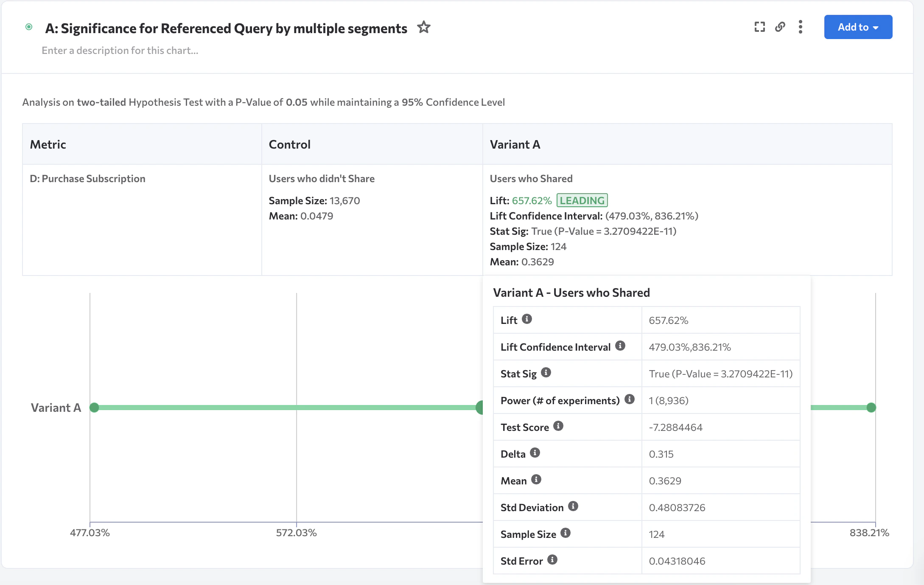Click info icon next to Stat Sig
Image resolution: width=924 pixels, height=585 pixels.
click(x=546, y=372)
